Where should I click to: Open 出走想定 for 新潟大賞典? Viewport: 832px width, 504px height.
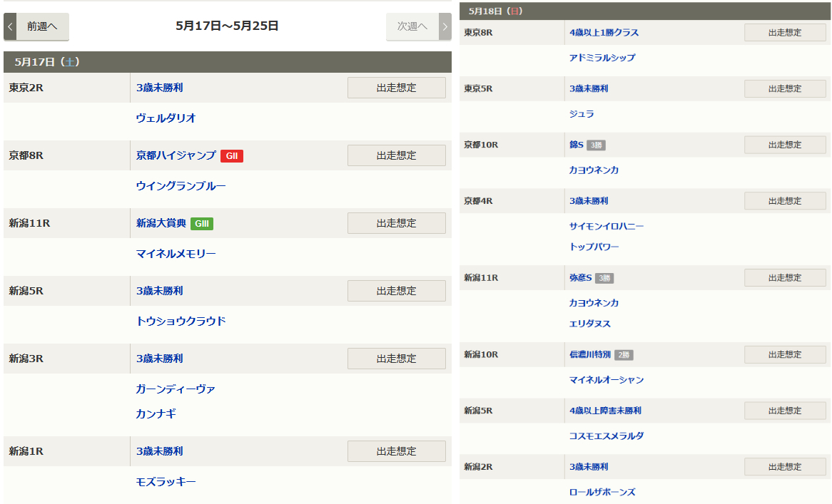[x=396, y=223]
